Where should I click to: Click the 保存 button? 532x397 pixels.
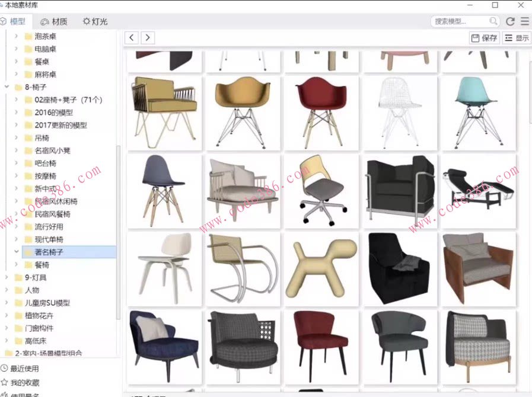485,38
